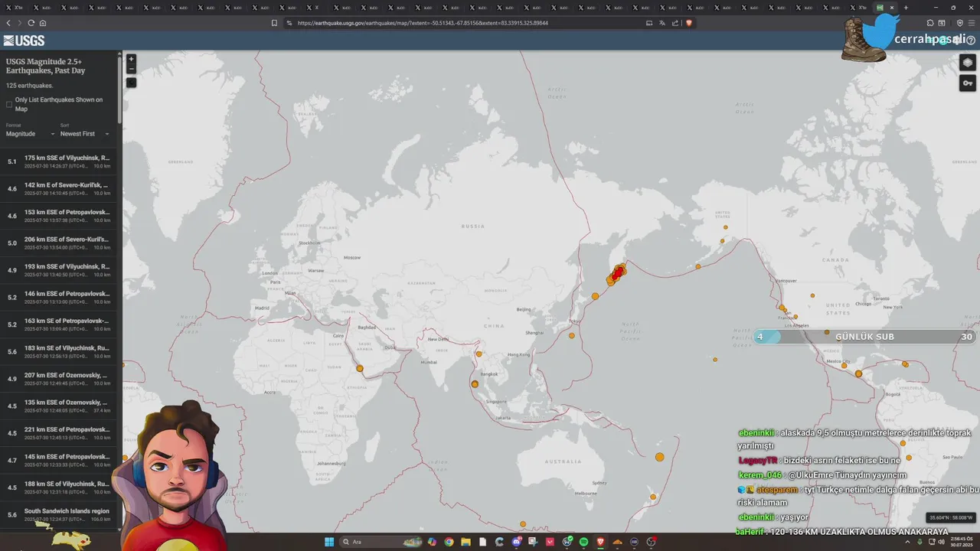Click the earthquake marker near Myanmar
Screen dimensions: 980x551
click(x=479, y=354)
